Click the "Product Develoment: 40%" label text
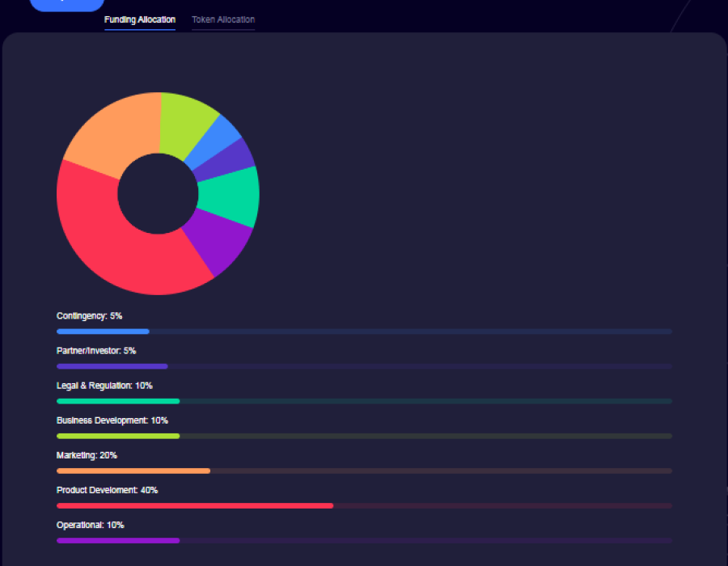Screen dimensions: 728x566 (107, 490)
